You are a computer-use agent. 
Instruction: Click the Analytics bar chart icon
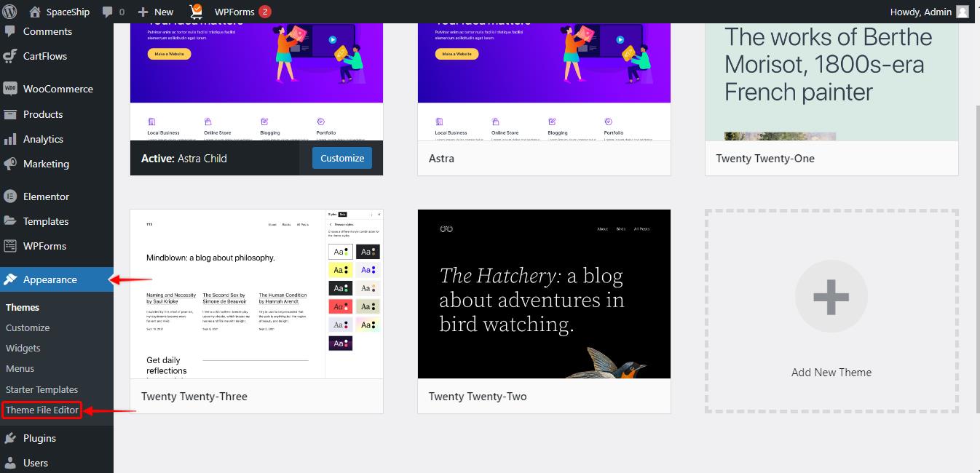10,139
